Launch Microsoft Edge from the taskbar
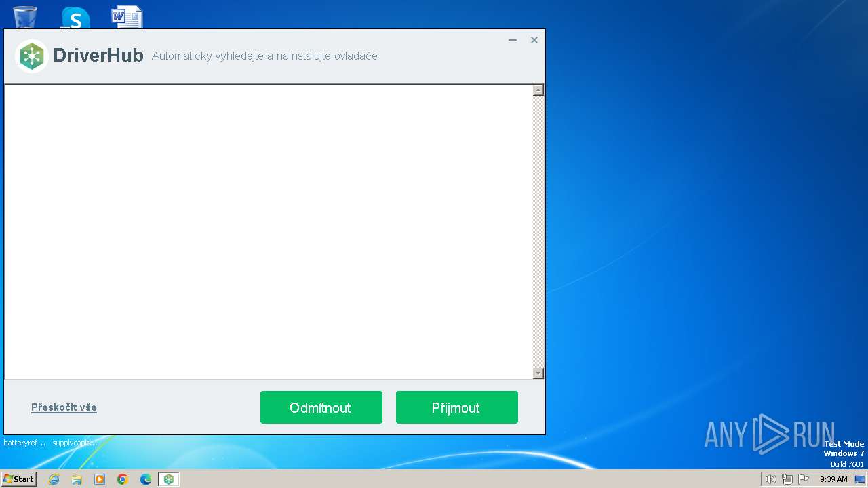This screenshot has height=488, width=868. tap(146, 479)
